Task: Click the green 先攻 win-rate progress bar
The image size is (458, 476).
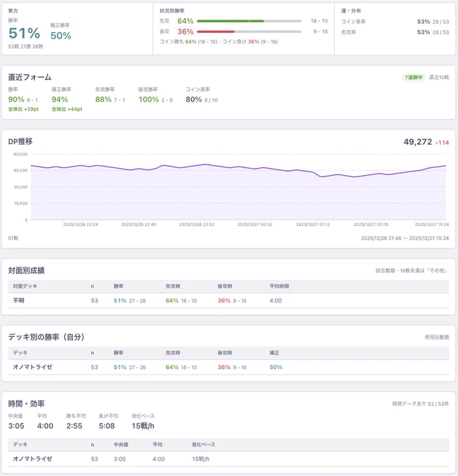Action: 249,21
